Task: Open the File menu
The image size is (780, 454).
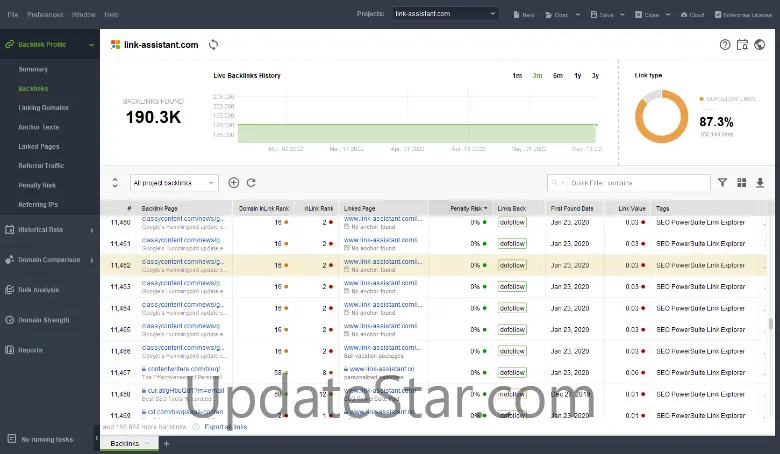Action: click(x=13, y=14)
